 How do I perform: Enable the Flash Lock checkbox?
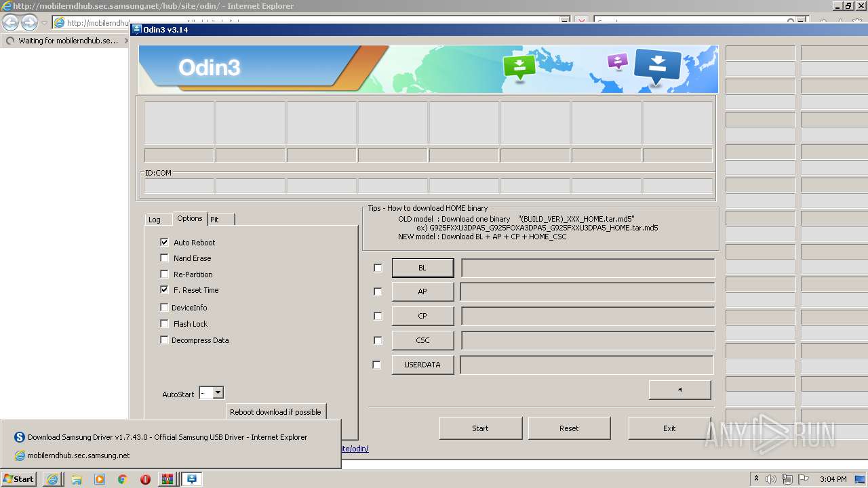tap(164, 323)
